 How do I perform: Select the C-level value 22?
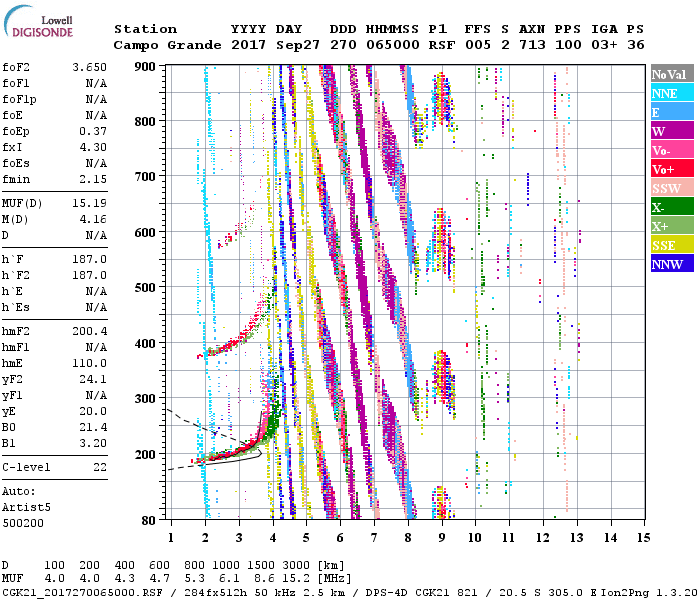(x=100, y=467)
